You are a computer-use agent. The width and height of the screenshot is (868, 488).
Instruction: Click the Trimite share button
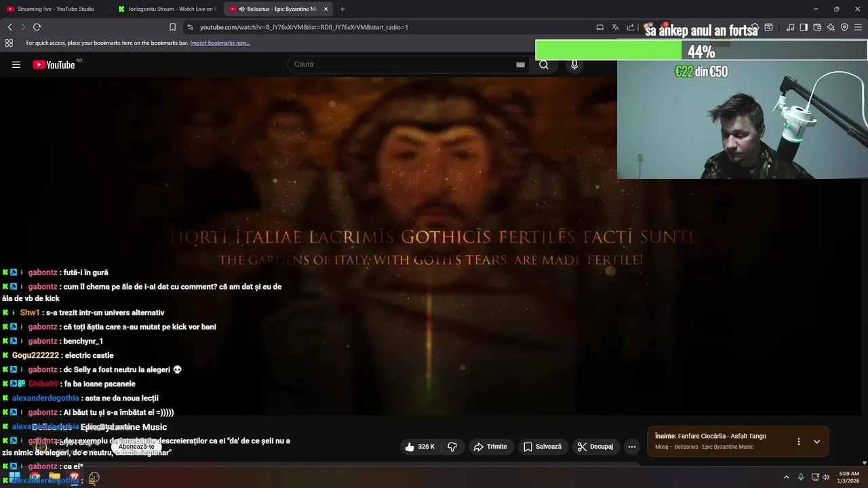[x=490, y=447]
